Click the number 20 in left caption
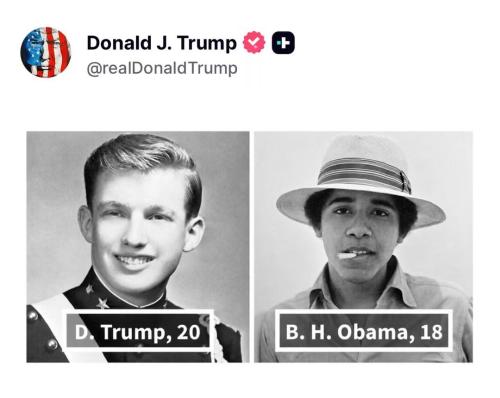The height and width of the screenshot is (398, 500). [x=189, y=333]
